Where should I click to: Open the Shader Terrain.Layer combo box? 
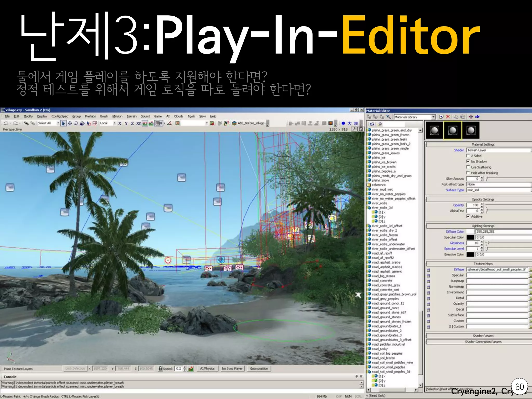point(499,150)
